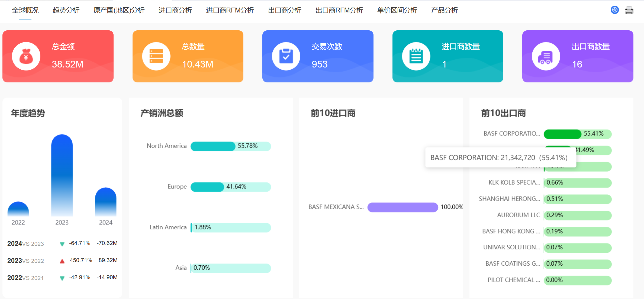
Task: Click the green down arrow beside 2024 VS 2023
Action: point(62,244)
